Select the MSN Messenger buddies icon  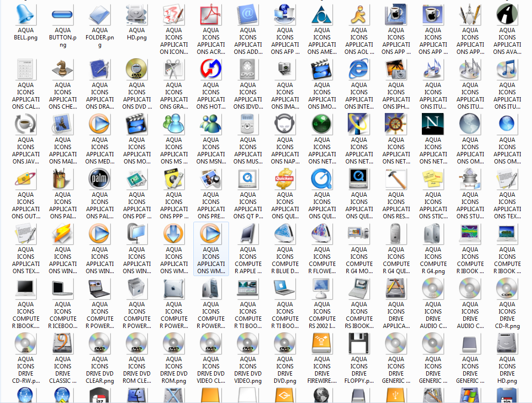click(x=211, y=124)
